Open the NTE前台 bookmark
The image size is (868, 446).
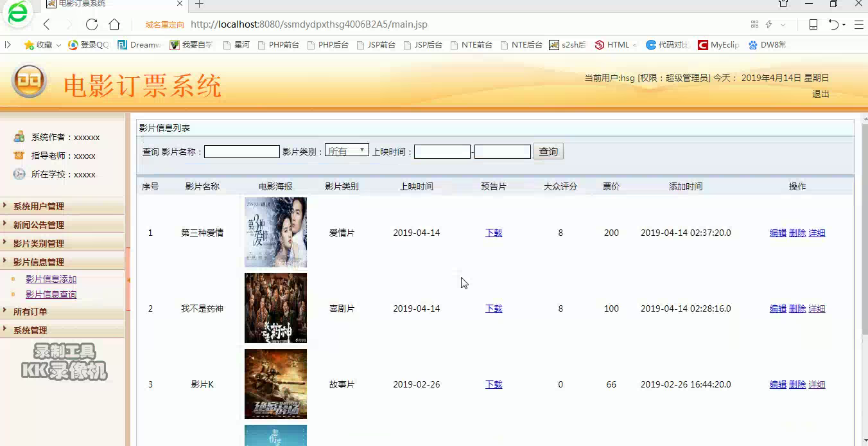[472, 45]
